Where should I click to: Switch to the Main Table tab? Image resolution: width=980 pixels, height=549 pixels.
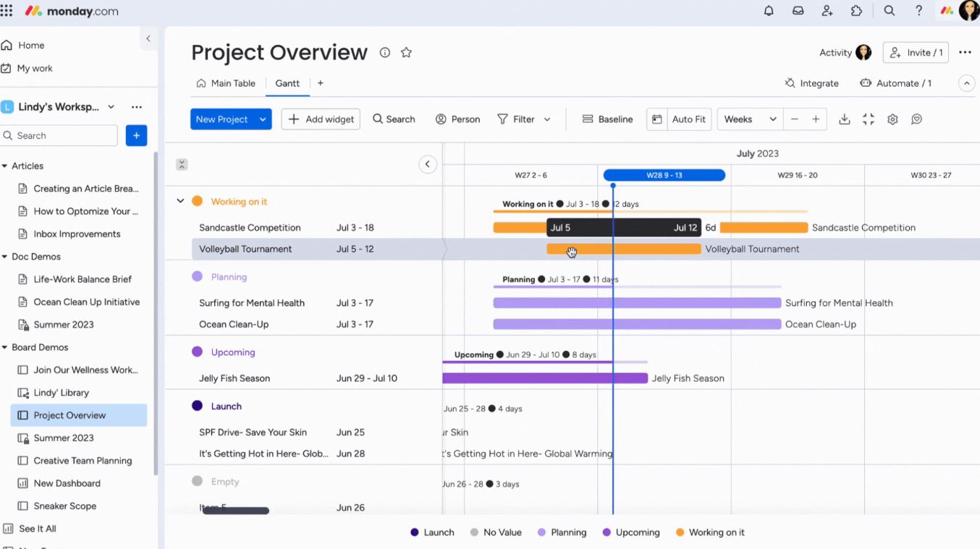coord(226,83)
